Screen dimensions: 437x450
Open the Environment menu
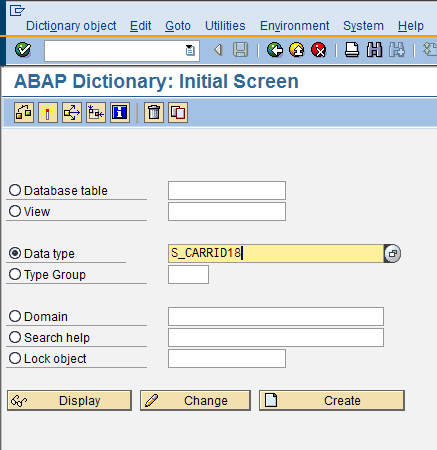pos(295,26)
